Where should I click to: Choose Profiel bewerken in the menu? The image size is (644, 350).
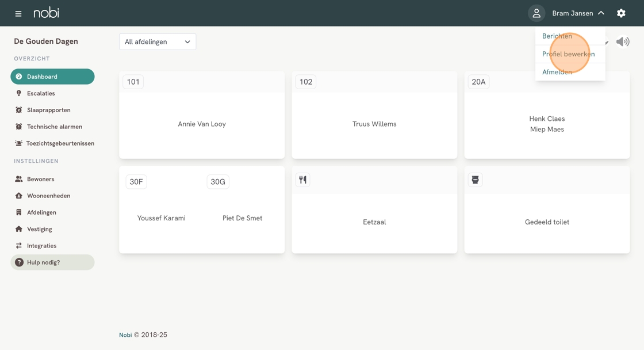coord(568,54)
